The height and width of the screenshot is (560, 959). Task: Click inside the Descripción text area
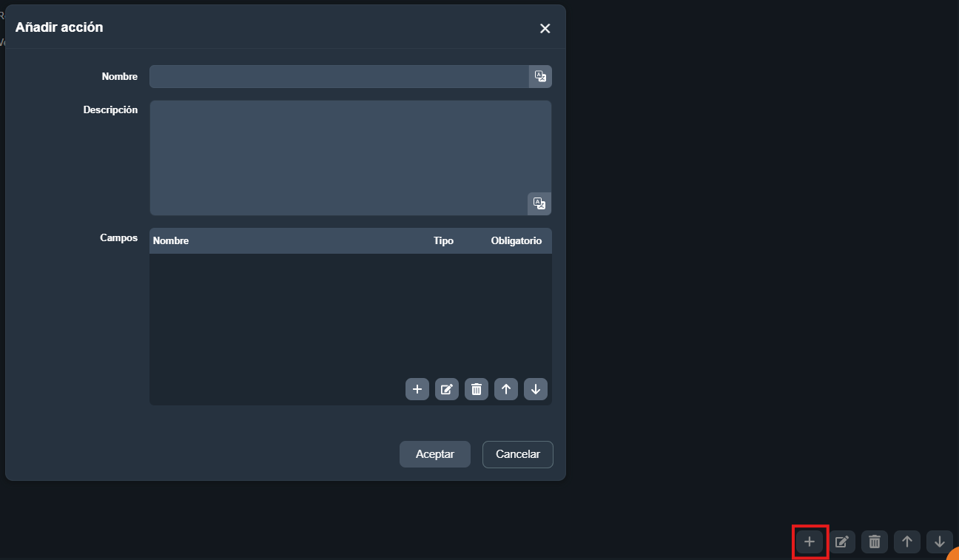click(351, 158)
